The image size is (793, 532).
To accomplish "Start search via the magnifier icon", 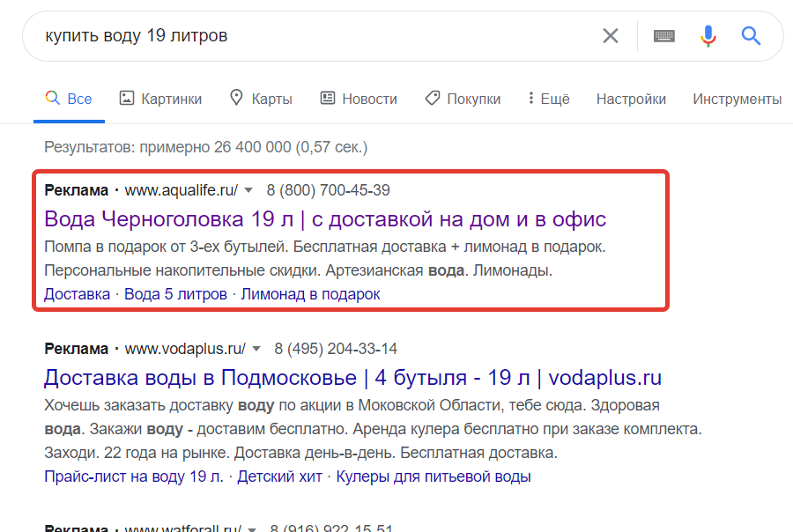I will 750,35.
